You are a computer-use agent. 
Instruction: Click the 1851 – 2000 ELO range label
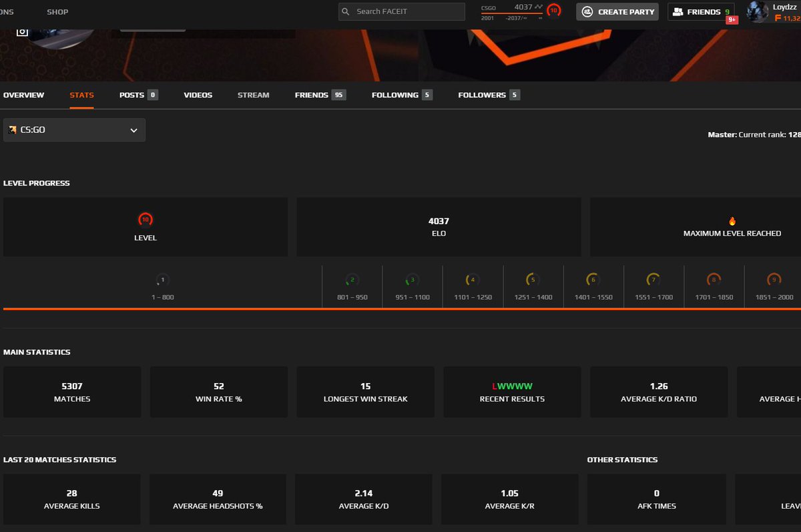click(774, 297)
